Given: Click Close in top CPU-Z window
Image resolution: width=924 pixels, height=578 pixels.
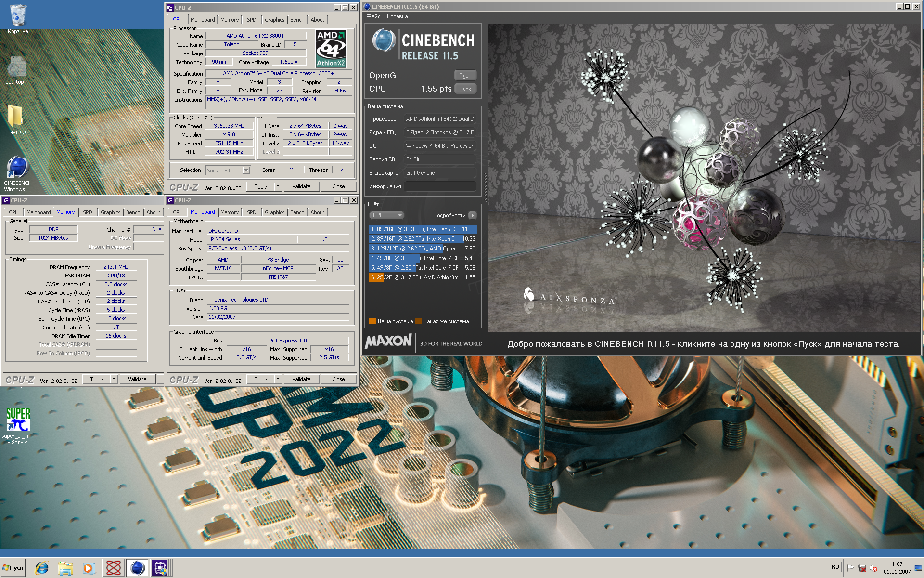Looking at the screenshot, I should [338, 186].
